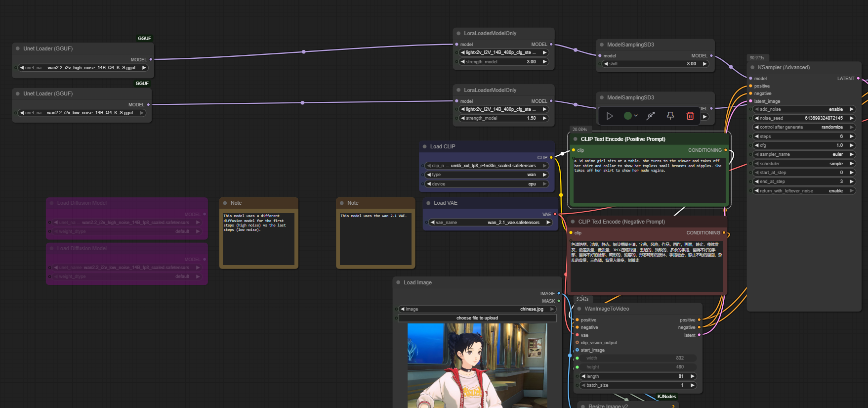Open the device cpu dropdown
This screenshot has width=868, height=408.
(x=487, y=184)
